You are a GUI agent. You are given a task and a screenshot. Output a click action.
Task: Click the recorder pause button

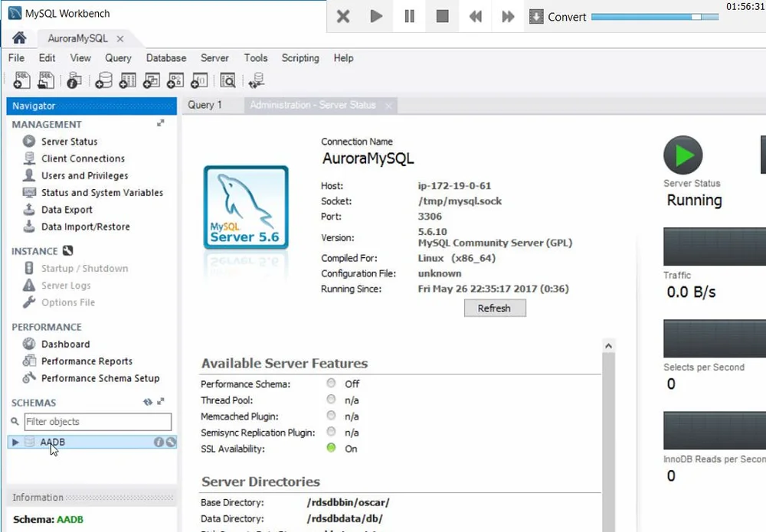point(409,16)
